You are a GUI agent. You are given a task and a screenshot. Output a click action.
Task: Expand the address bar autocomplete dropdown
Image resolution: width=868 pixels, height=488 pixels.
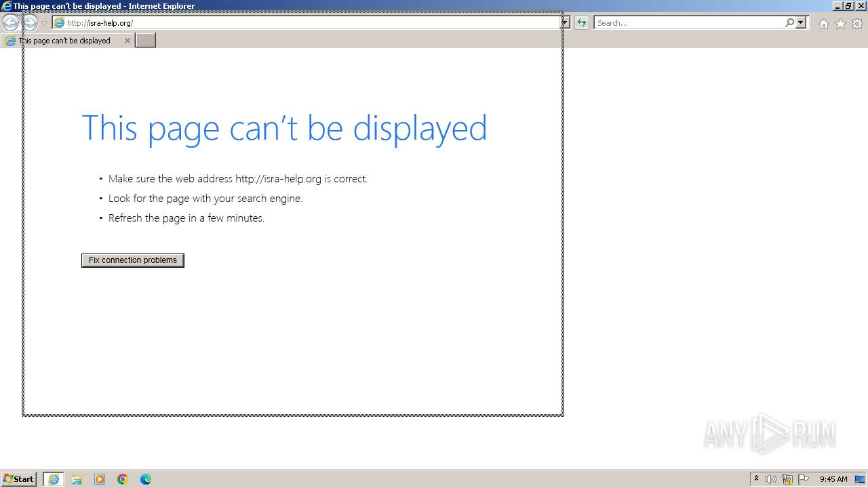(x=565, y=23)
